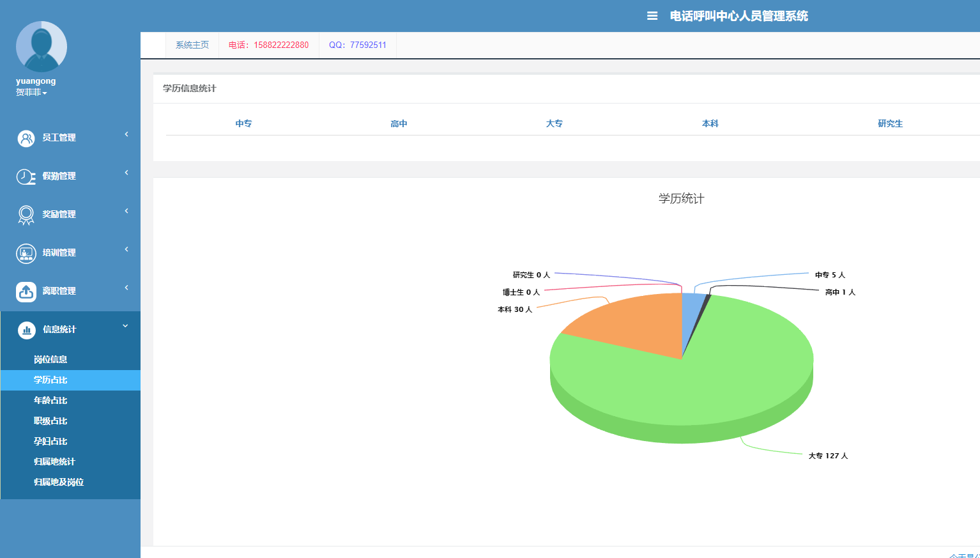
Task: Expand the 员工管理 menu chevron
Action: click(126, 134)
